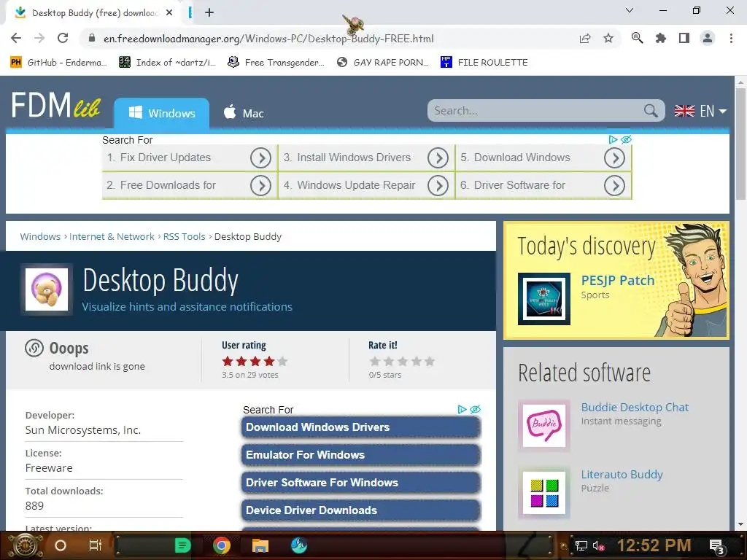This screenshot has height=560, width=747.
Task: Open Literauto Buddy link
Action: coord(622,475)
